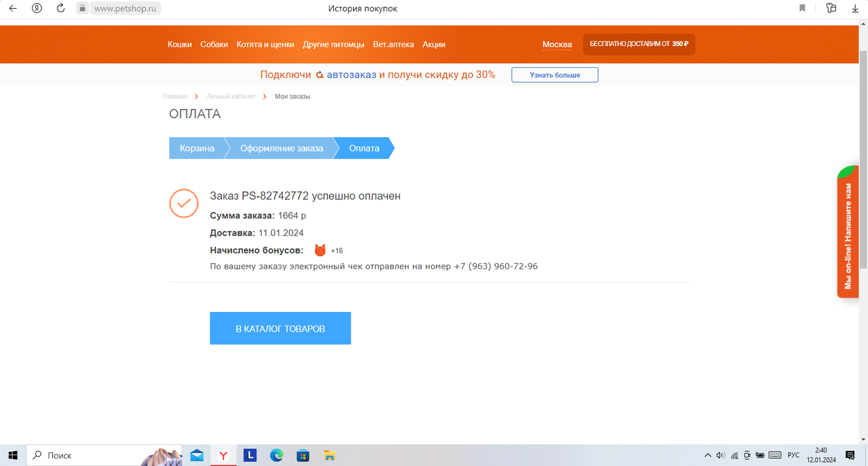Viewport: 868px width, 466px height.
Task: Go to Личный кабинет breadcrumb
Action: click(x=231, y=97)
